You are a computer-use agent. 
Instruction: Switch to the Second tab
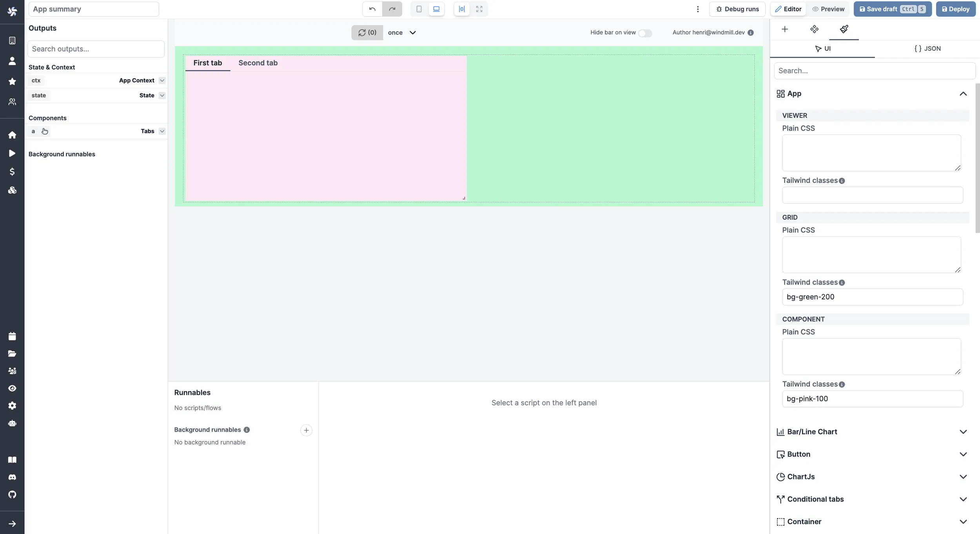point(258,63)
